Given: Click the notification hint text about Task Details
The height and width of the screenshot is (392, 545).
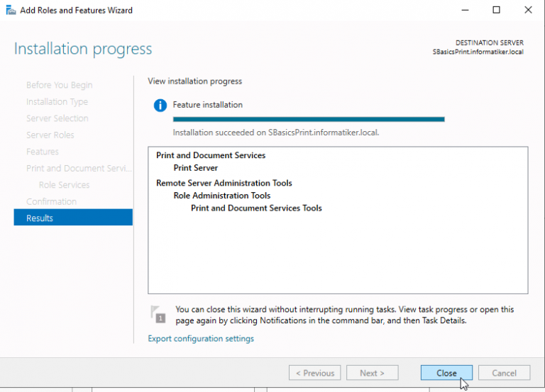Looking at the screenshot, I should click(344, 315).
